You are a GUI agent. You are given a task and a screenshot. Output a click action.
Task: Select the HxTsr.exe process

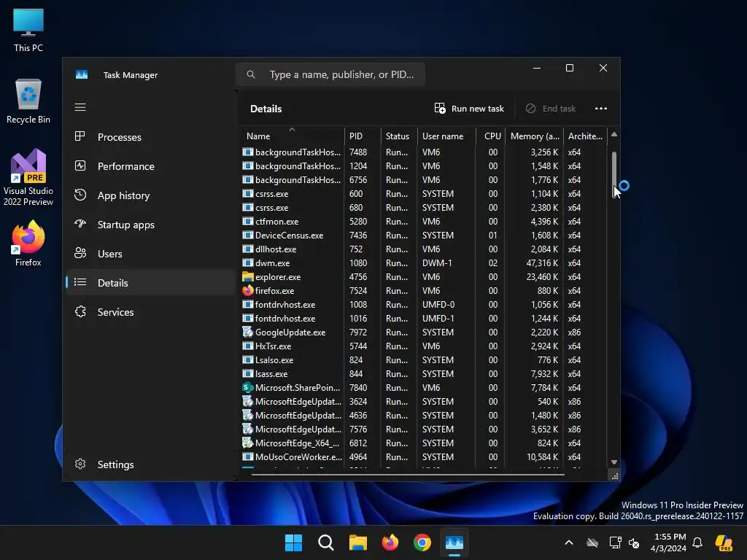click(x=424, y=346)
